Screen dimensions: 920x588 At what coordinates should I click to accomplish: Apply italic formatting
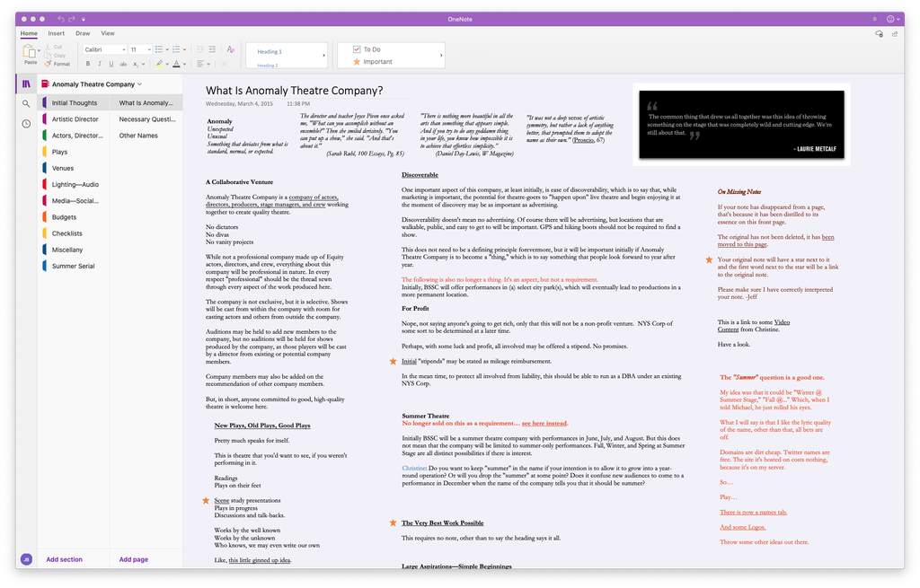100,63
